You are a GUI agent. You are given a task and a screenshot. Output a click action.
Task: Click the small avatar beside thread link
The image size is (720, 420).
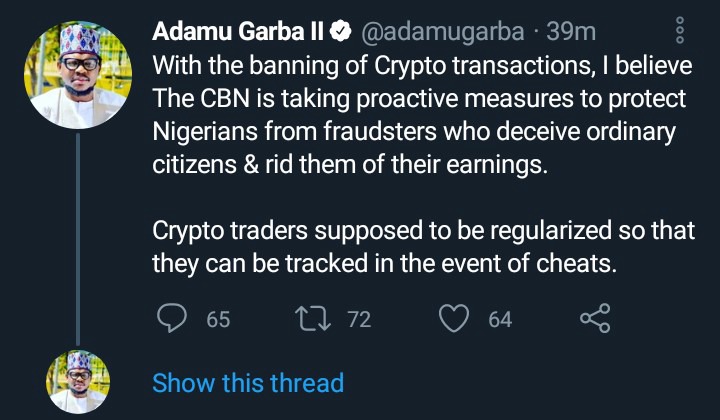click(x=78, y=382)
